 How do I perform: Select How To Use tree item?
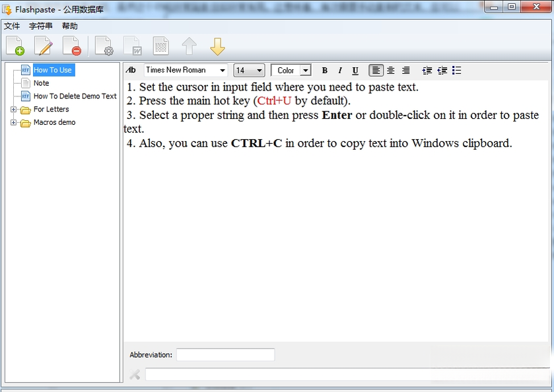(x=53, y=70)
